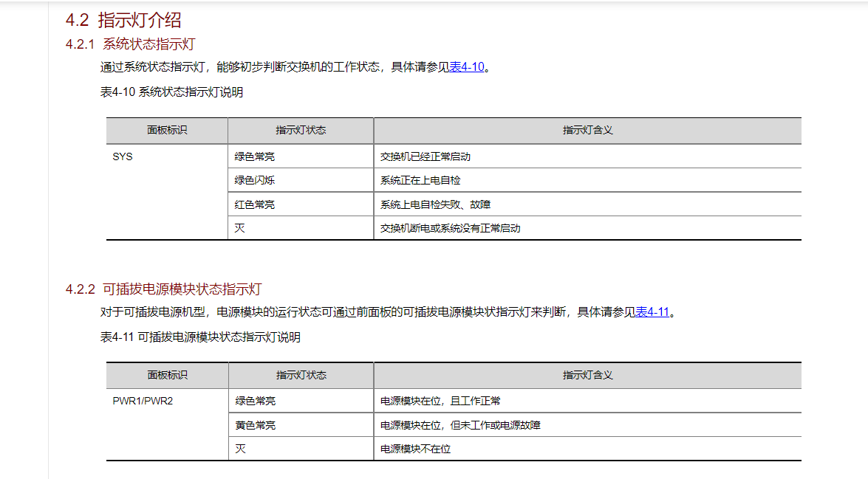
Task: Open the 表4-11 hyperlink
Action: [x=652, y=312]
